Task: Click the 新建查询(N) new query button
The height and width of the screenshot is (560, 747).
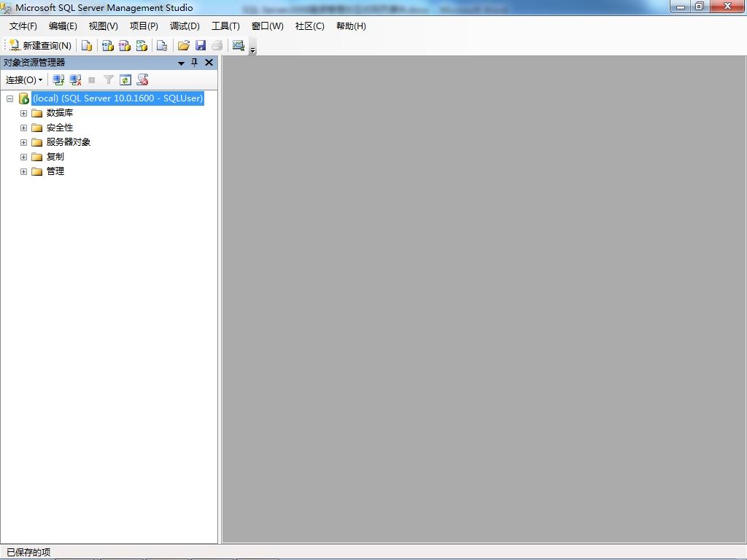Action: pyautogui.click(x=41, y=45)
